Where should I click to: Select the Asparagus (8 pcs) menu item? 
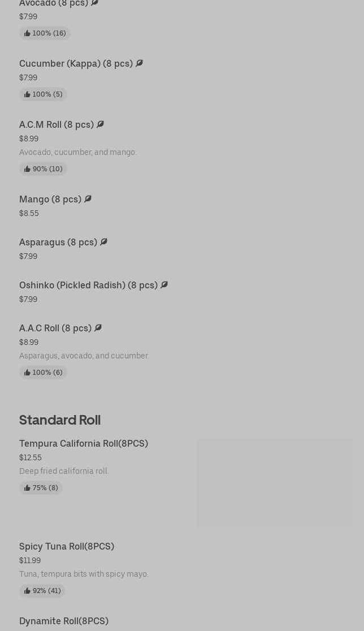tap(58, 242)
